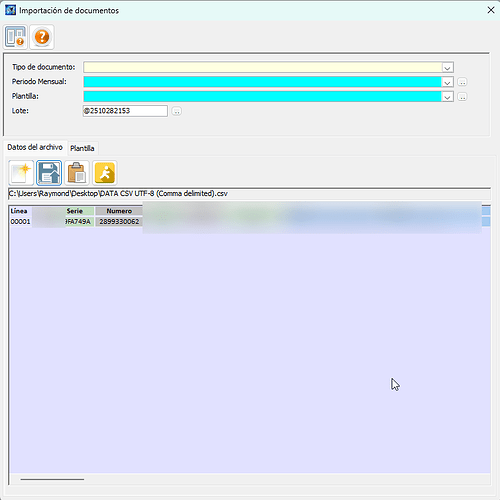Open the ellipsis button beside Plantilla combo
The height and width of the screenshot is (500, 500).
462,97
